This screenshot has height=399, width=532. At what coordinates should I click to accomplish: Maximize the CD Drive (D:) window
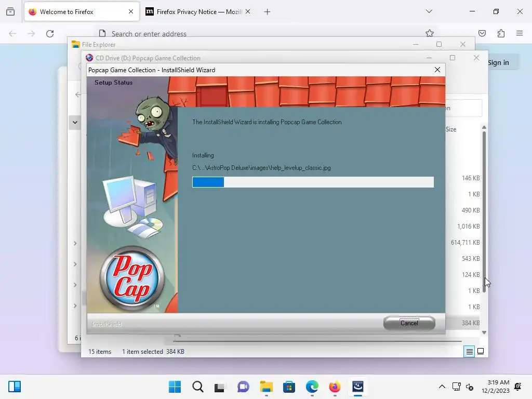453,58
